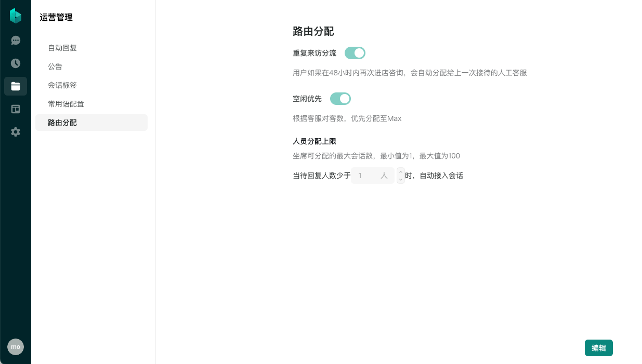Click the stepper down arrow to decrease limit

click(401, 180)
